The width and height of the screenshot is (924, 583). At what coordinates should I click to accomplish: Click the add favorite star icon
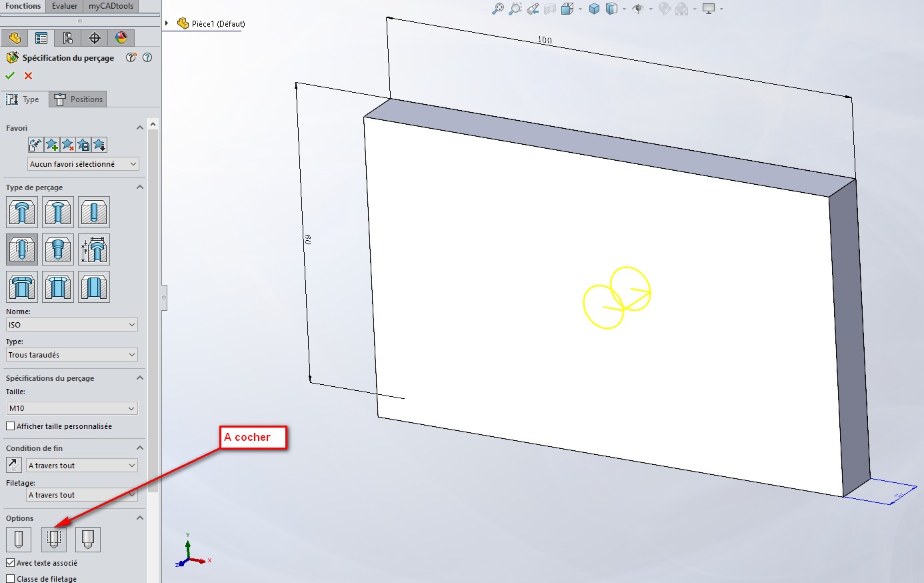click(x=52, y=145)
